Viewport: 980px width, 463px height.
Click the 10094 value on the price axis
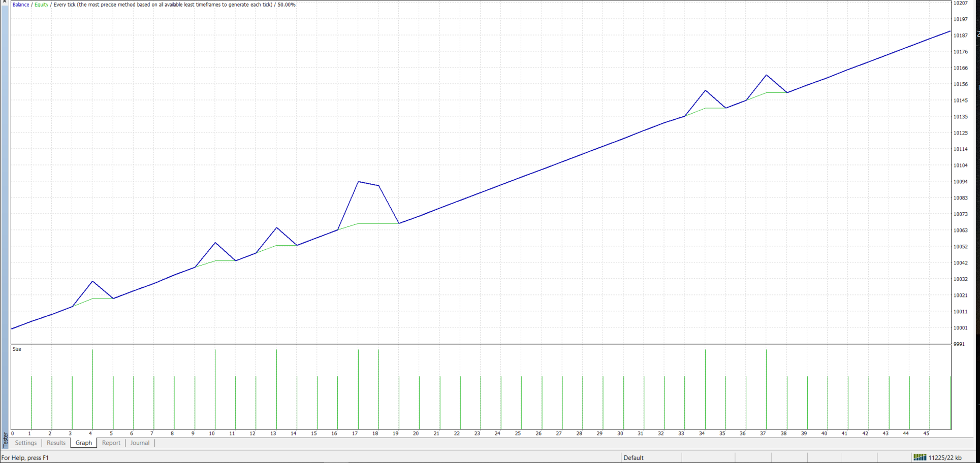coord(960,181)
